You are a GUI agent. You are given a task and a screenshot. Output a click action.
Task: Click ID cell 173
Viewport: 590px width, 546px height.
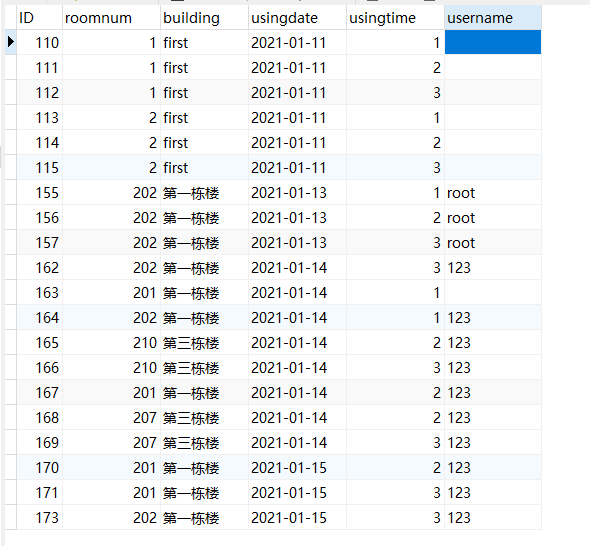click(40, 517)
